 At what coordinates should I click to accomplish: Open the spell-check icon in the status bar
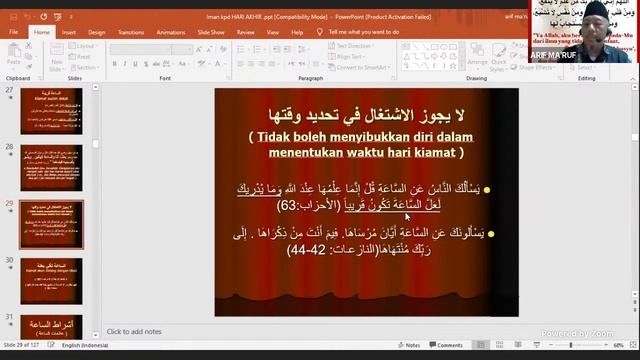[x=51, y=345]
